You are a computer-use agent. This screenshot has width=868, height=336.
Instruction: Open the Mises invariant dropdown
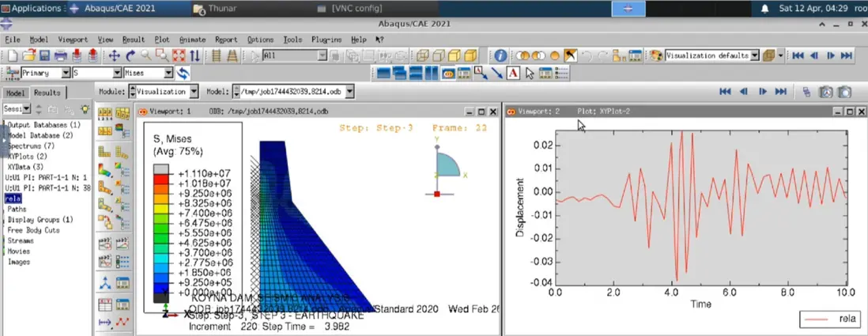168,74
